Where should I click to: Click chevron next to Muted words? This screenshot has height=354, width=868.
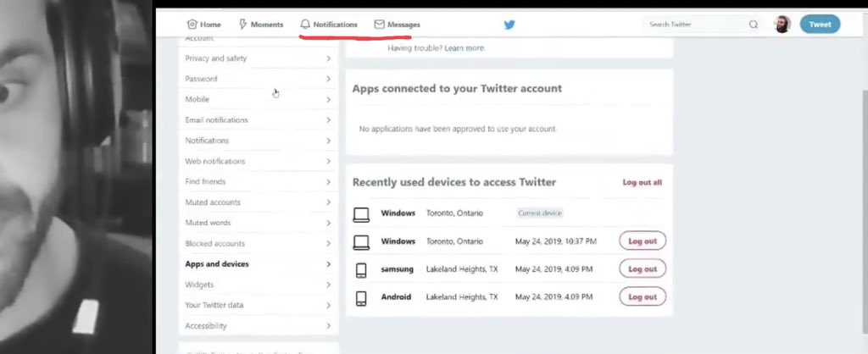coord(328,223)
